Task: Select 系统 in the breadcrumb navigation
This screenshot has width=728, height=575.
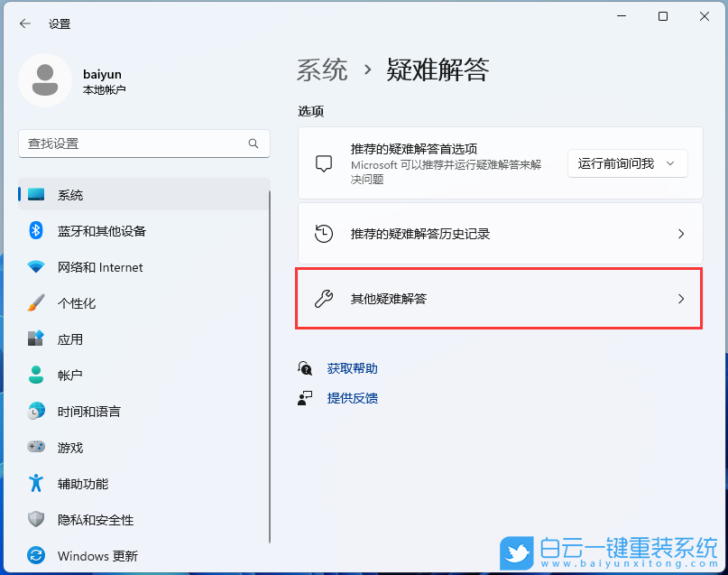Action: coord(320,70)
